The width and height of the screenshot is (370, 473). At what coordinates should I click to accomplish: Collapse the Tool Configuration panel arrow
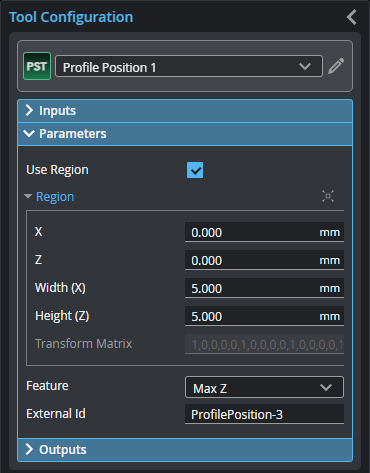(x=352, y=17)
